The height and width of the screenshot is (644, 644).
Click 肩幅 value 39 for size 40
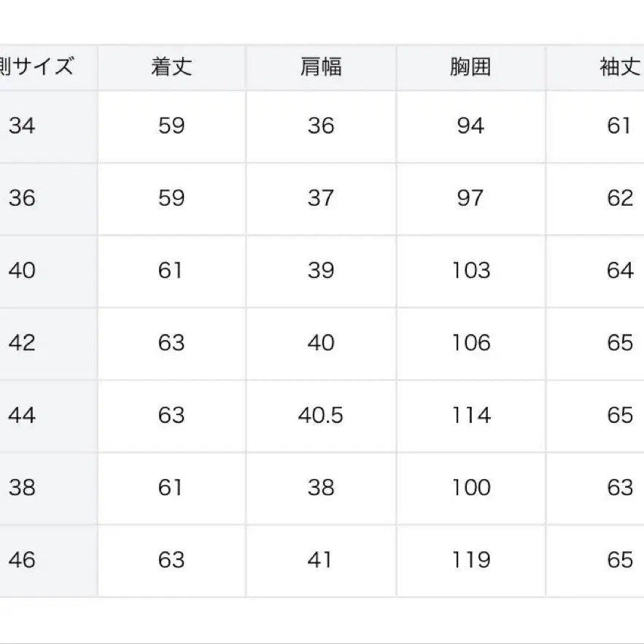(321, 271)
